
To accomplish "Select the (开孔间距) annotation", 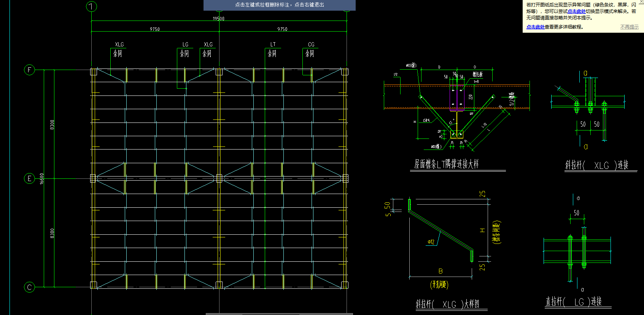I will point(439,285).
